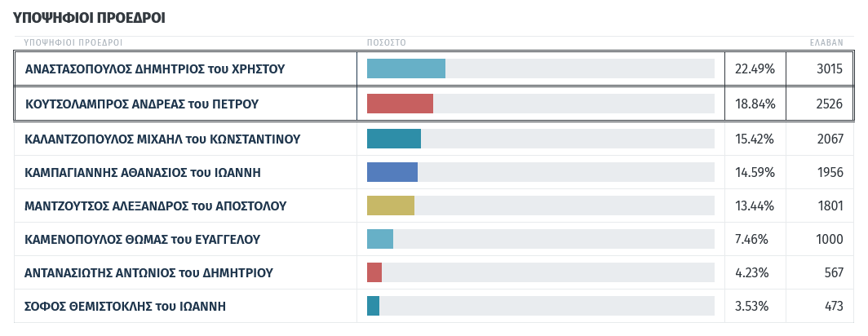Click the teal 15.42% progress bar

(x=394, y=139)
